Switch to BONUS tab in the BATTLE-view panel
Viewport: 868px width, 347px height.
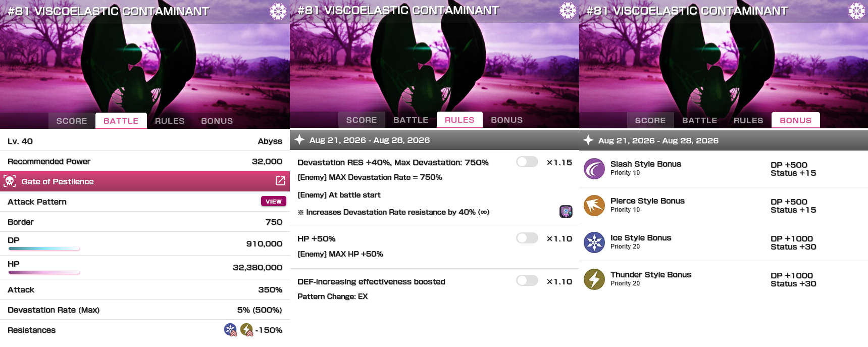[217, 121]
